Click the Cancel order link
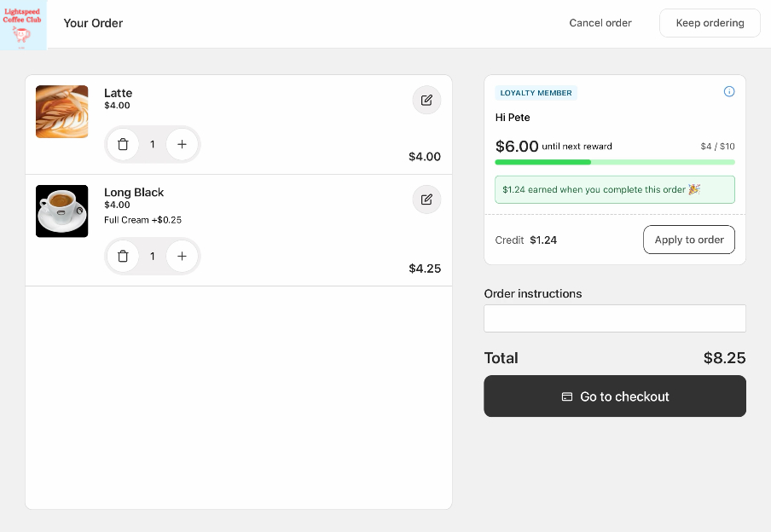The width and height of the screenshot is (771, 532). [x=600, y=23]
